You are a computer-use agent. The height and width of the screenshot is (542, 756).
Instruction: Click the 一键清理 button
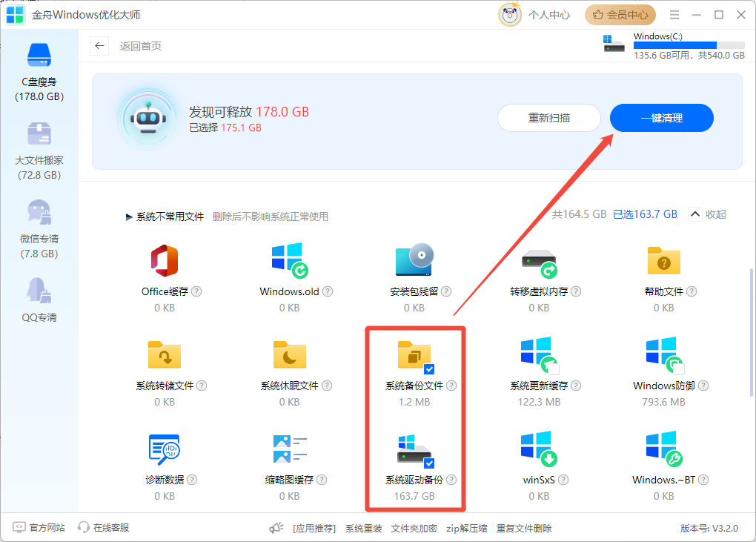point(661,118)
